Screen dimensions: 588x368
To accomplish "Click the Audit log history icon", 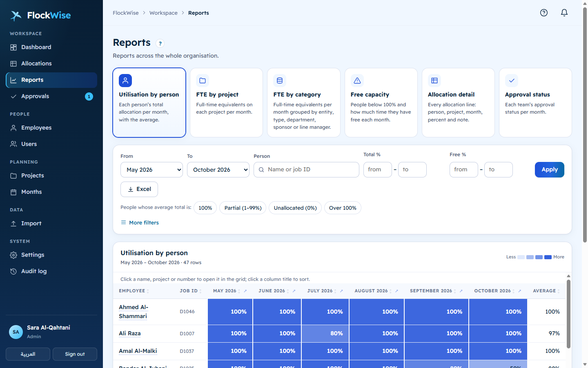I will click(13, 272).
